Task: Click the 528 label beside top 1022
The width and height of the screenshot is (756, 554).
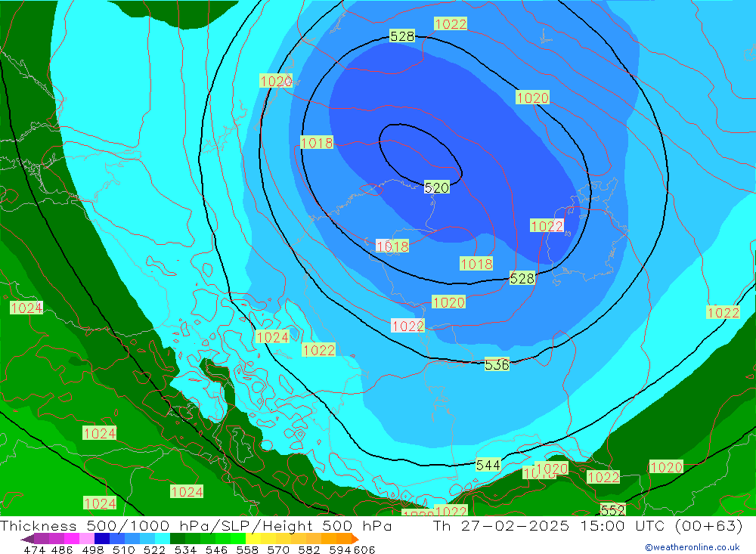Action: tap(402, 36)
